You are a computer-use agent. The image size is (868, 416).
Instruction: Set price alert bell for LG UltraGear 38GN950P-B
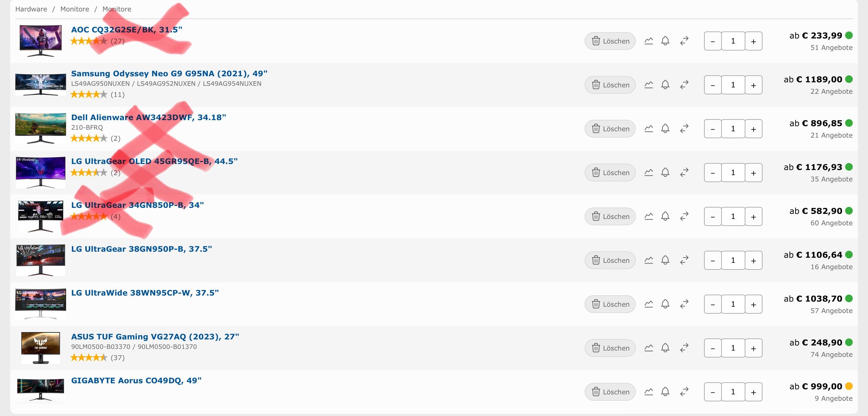pyautogui.click(x=665, y=260)
